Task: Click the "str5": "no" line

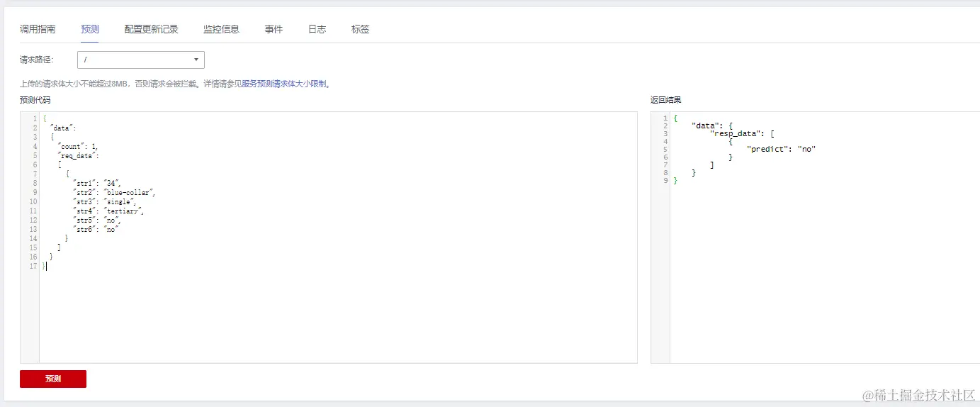Action: pyautogui.click(x=97, y=220)
